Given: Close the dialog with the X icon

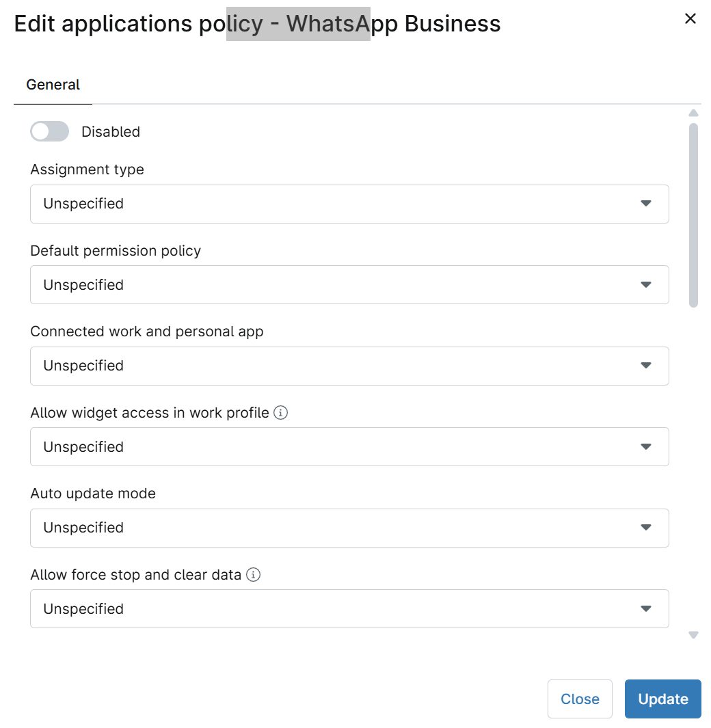Looking at the screenshot, I should pyautogui.click(x=690, y=19).
